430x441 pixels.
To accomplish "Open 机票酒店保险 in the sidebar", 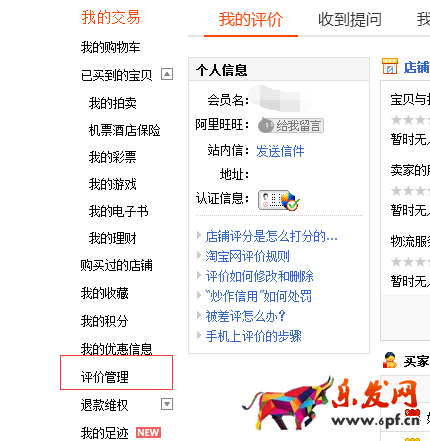I will [124, 130].
